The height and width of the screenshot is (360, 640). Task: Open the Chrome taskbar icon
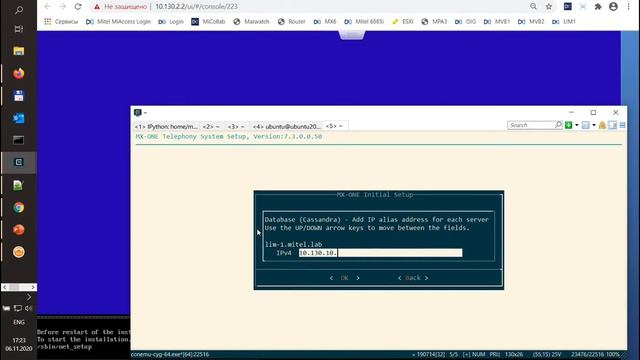point(18,207)
